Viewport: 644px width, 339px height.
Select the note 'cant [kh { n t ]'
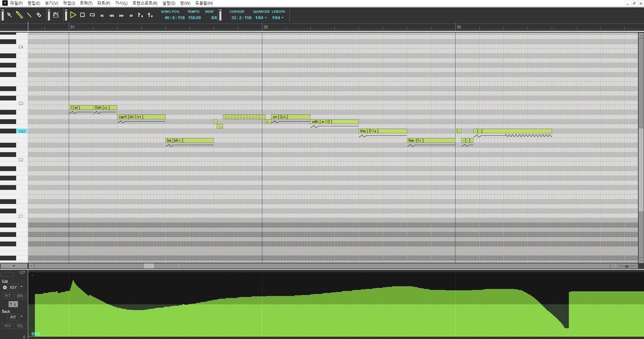pos(141,117)
